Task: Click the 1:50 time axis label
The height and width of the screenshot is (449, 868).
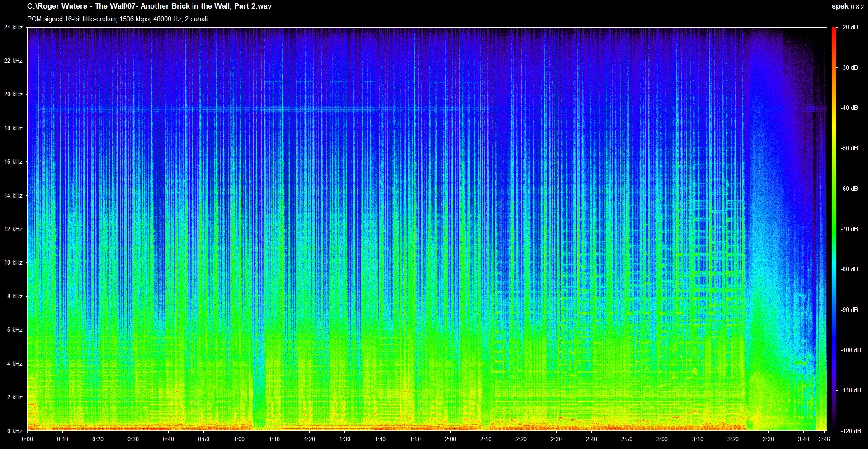Action: tap(415, 439)
